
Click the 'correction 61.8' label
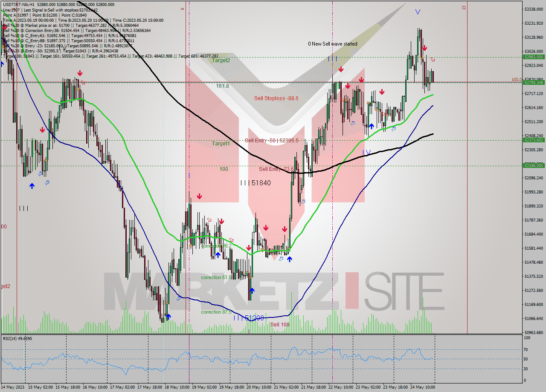[x=216, y=277]
